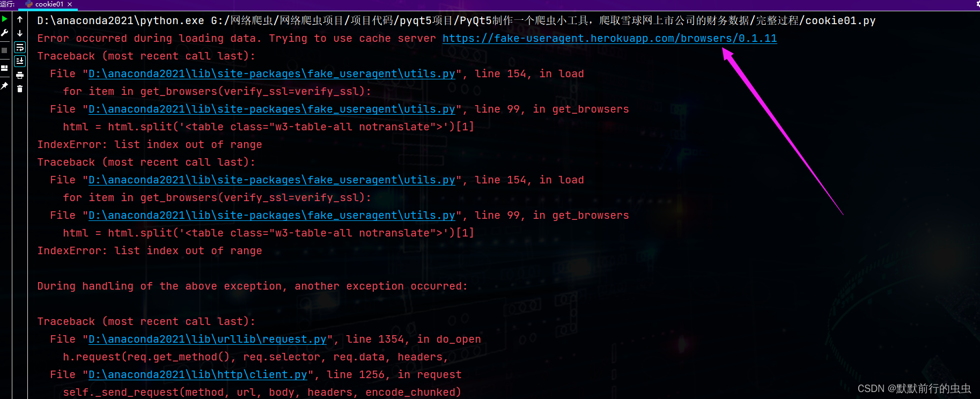Open the urllib request.py file link
The image size is (980, 399).
point(207,339)
